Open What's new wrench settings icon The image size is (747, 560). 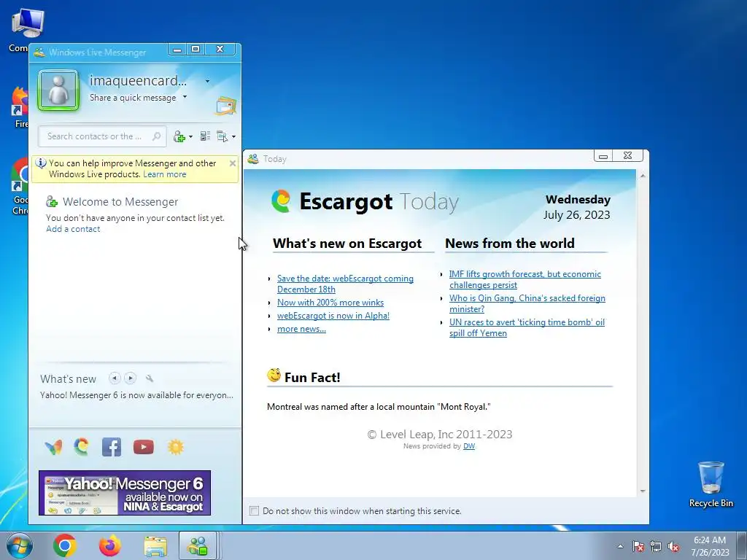coord(150,378)
